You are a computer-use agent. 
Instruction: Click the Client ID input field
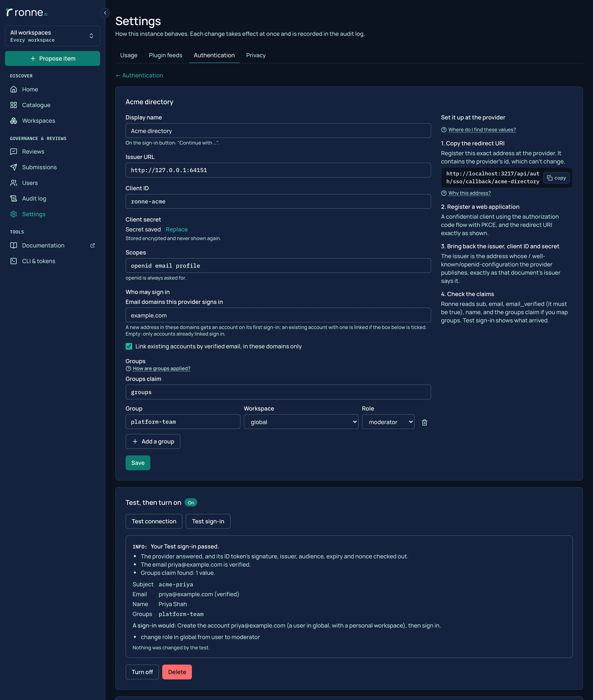point(278,201)
